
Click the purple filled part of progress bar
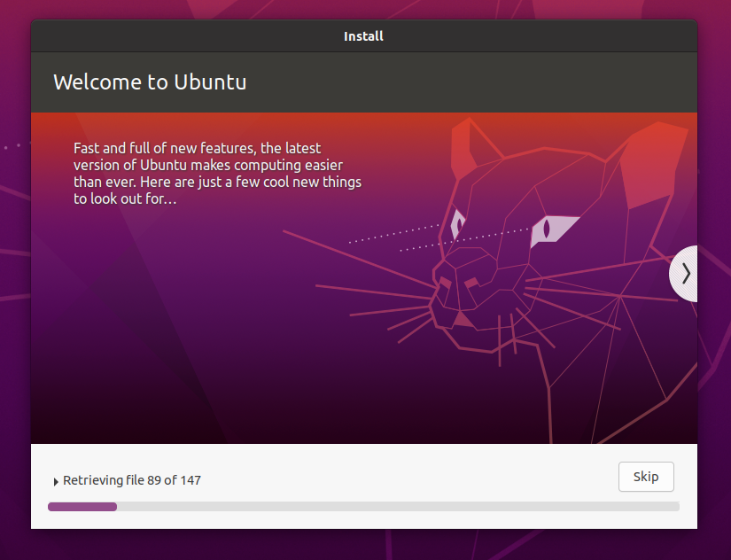pos(82,507)
